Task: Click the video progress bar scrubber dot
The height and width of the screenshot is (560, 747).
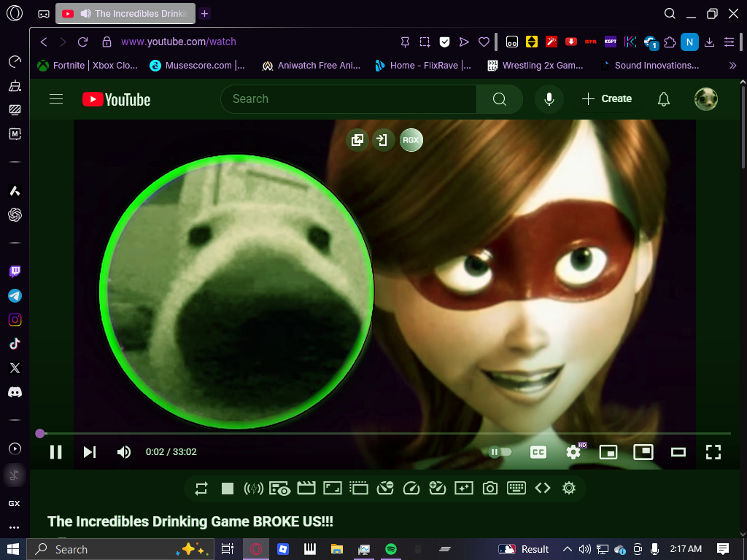Action: pos(40,433)
